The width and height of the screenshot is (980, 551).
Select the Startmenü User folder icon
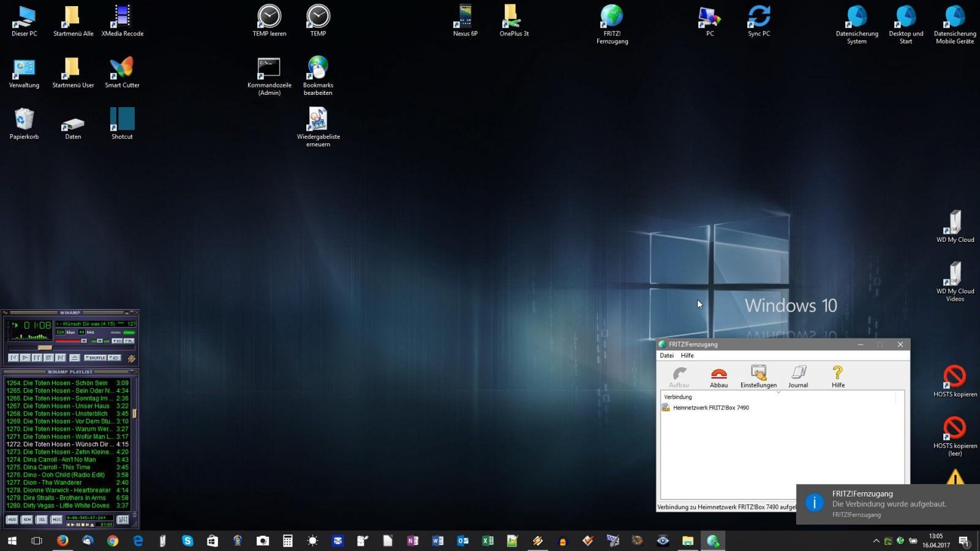[73, 73]
